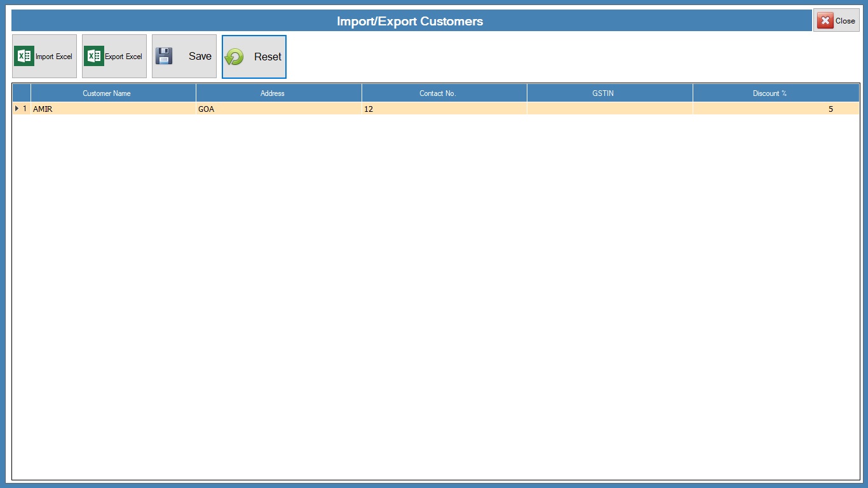Click the green Excel icon on Import Excel
Viewport: 868px width, 488px height.
24,57
